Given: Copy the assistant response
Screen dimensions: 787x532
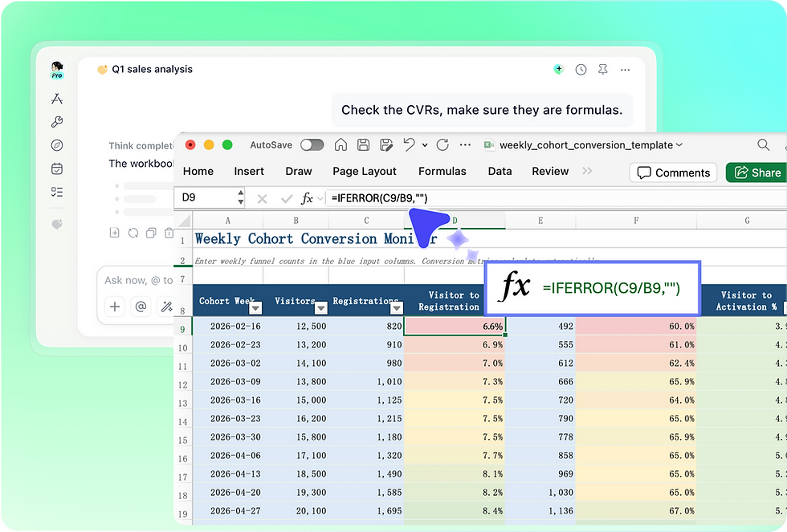Looking at the screenshot, I should point(151,233).
